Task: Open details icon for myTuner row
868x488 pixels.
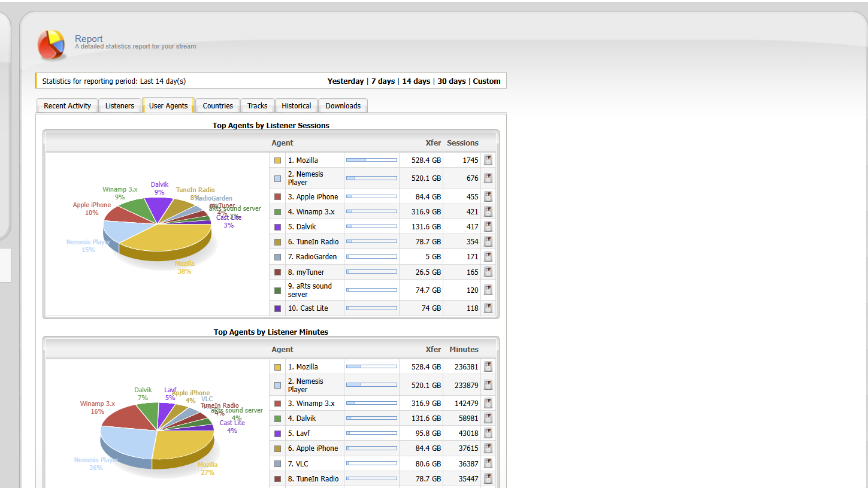Action: pyautogui.click(x=488, y=272)
